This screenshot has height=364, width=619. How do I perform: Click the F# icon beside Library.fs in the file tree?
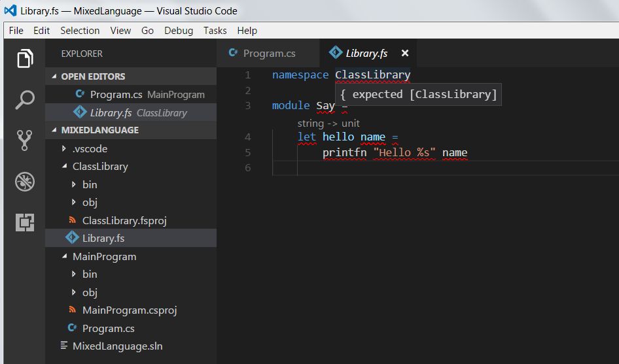72,238
